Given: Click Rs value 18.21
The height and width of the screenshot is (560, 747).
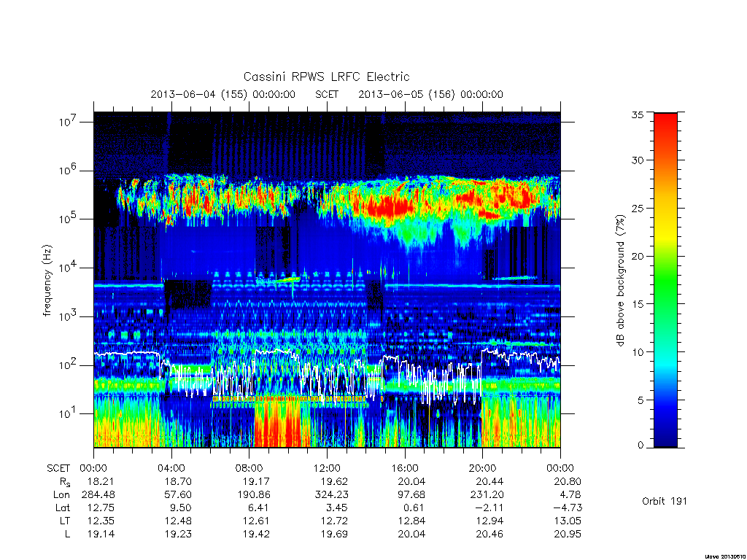Looking at the screenshot, I should coord(101,481).
